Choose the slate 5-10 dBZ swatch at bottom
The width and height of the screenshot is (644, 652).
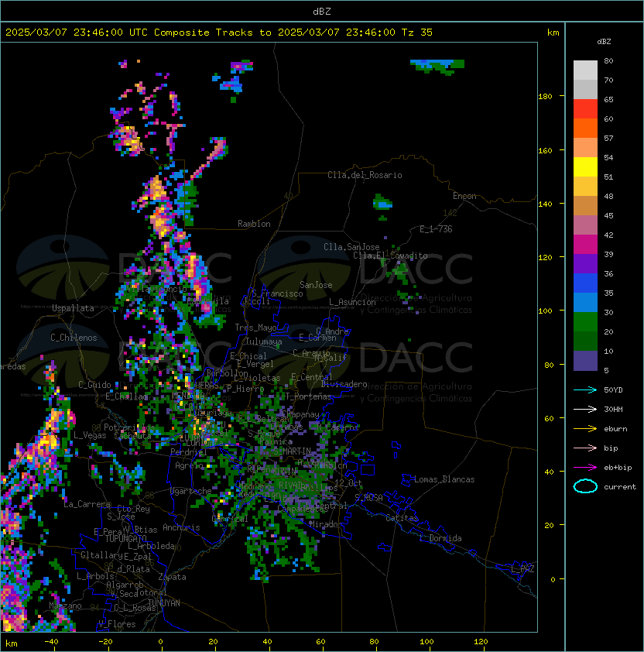tap(585, 361)
